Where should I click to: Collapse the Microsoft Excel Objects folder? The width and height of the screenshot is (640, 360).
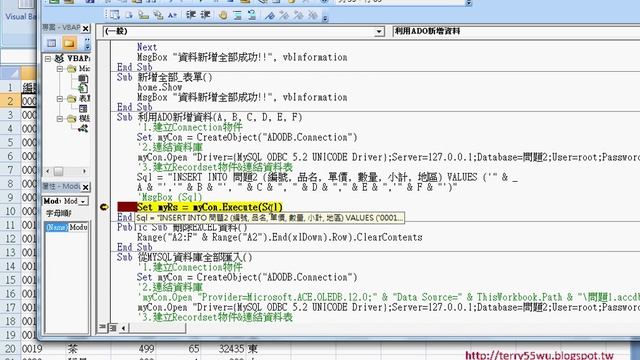[60, 69]
